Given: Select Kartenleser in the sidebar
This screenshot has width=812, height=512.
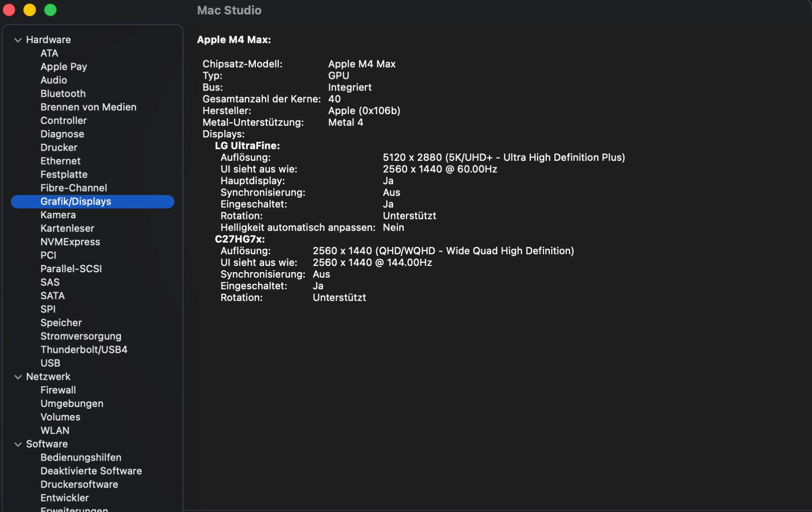Looking at the screenshot, I should (x=67, y=229).
